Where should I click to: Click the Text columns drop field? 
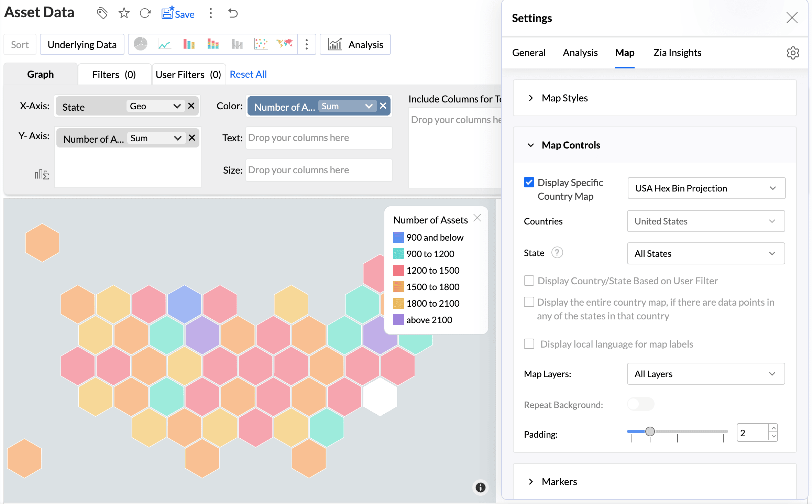tap(319, 138)
